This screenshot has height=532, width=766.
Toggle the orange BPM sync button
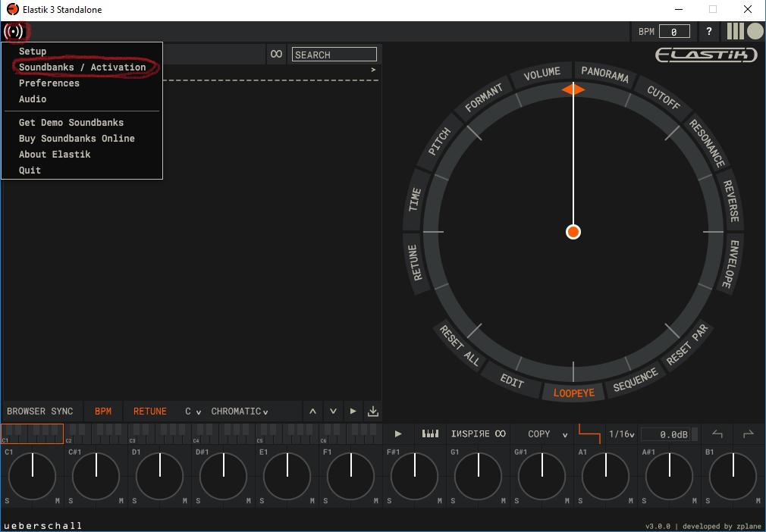(x=103, y=412)
